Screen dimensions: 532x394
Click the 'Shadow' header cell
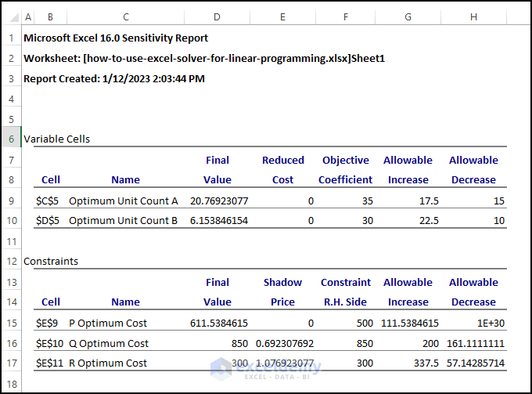coord(282,282)
